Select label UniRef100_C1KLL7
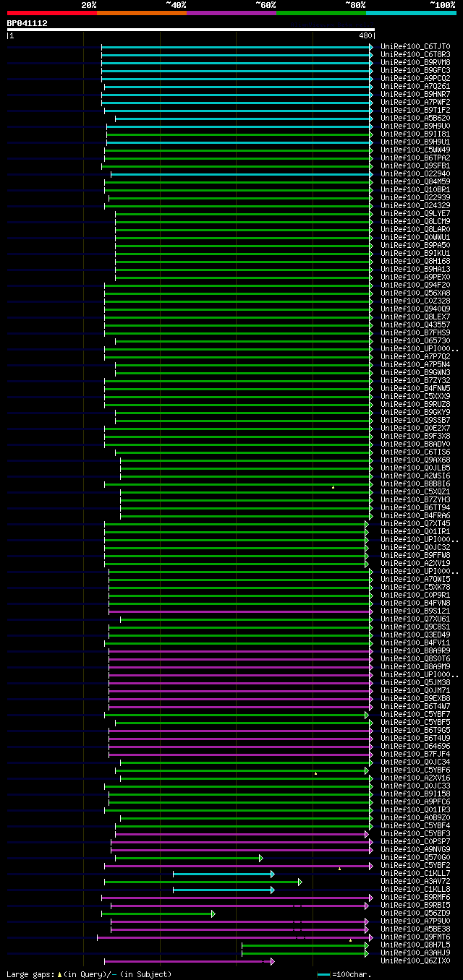 pyautogui.click(x=415, y=873)
